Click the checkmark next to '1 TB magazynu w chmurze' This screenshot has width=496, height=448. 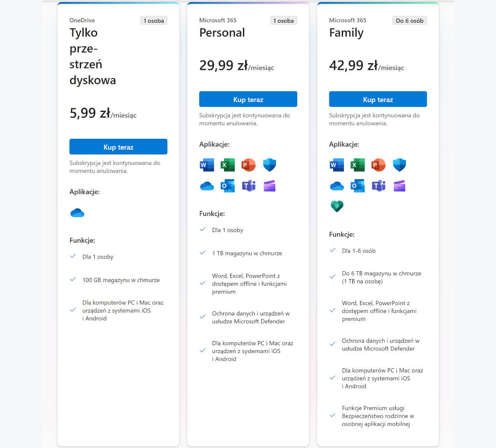[203, 252]
